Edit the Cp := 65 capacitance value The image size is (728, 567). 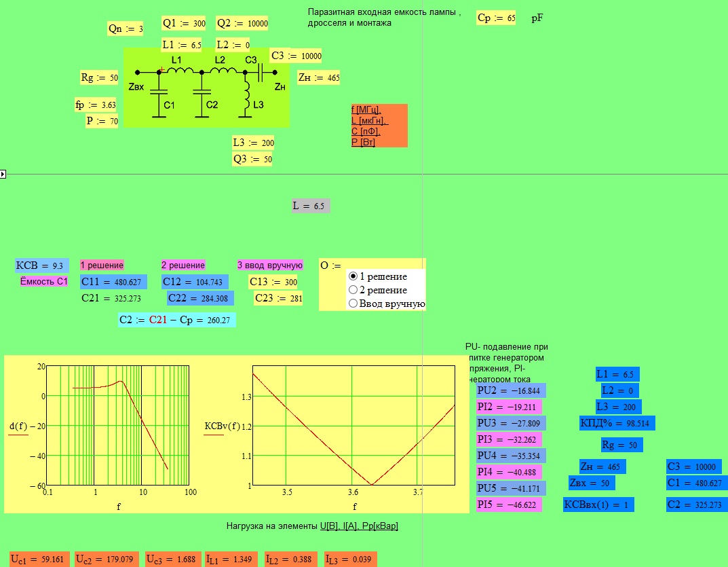click(x=497, y=18)
